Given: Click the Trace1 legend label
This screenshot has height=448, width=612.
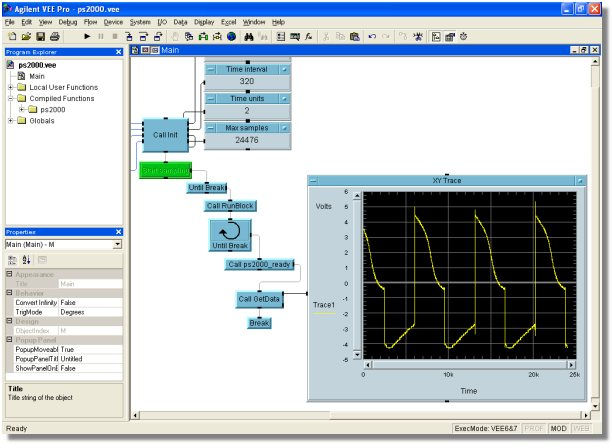Looking at the screenshot, I should [324, 305].
